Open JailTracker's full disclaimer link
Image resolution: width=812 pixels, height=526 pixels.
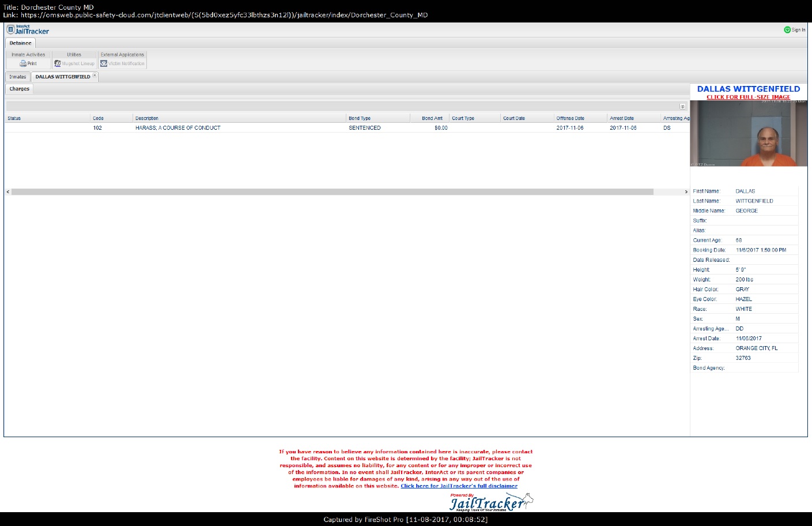[x=459, y=486]
